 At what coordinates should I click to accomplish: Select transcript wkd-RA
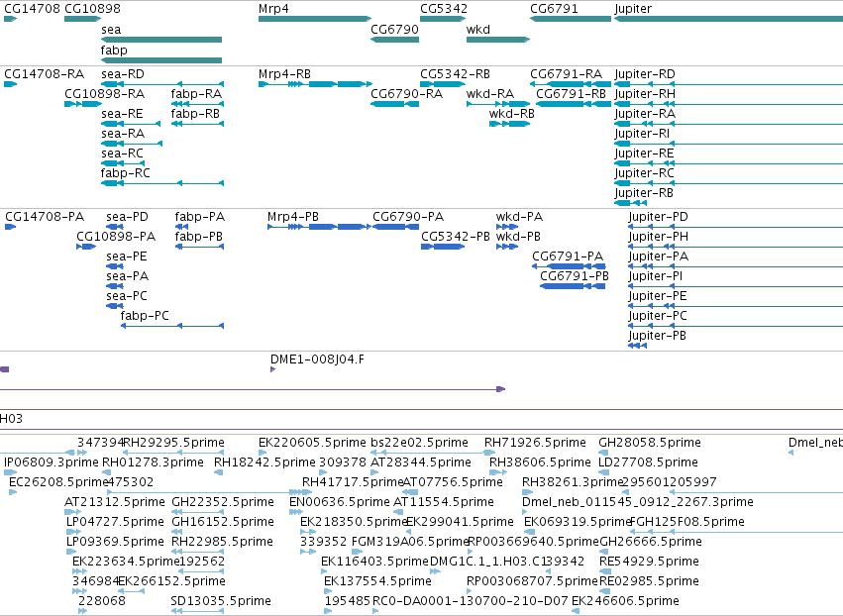[x=498, y=104]
